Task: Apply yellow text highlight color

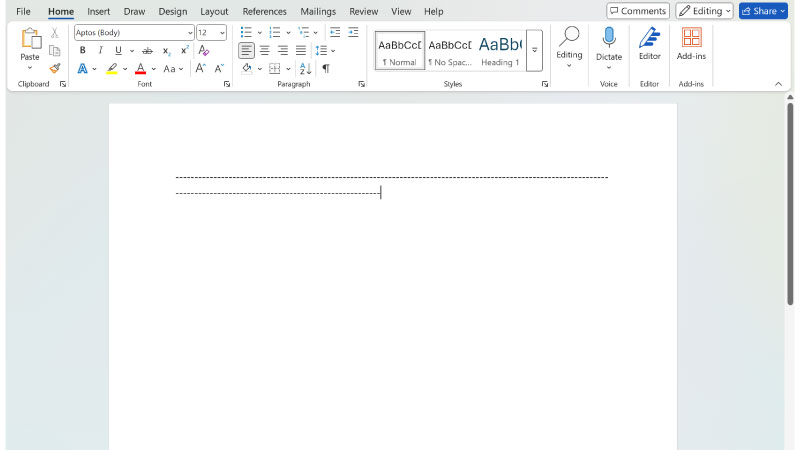Action: 112,68
